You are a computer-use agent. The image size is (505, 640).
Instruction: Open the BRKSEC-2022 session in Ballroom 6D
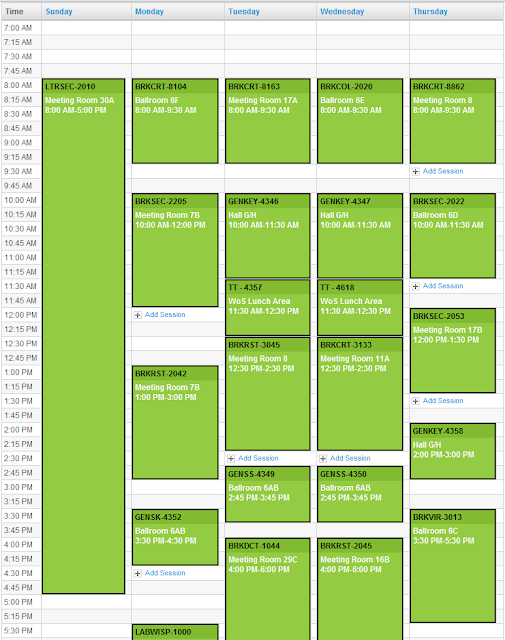[453, 236]
